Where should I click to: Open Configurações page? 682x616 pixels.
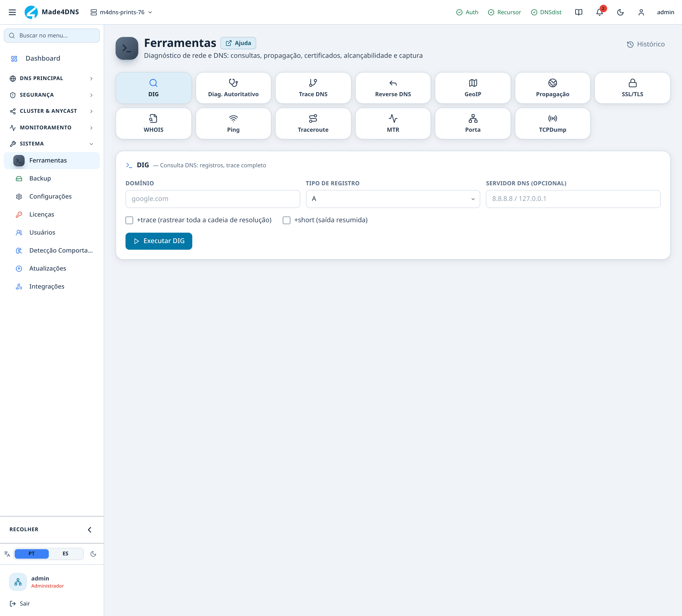[x=52, y=196]
